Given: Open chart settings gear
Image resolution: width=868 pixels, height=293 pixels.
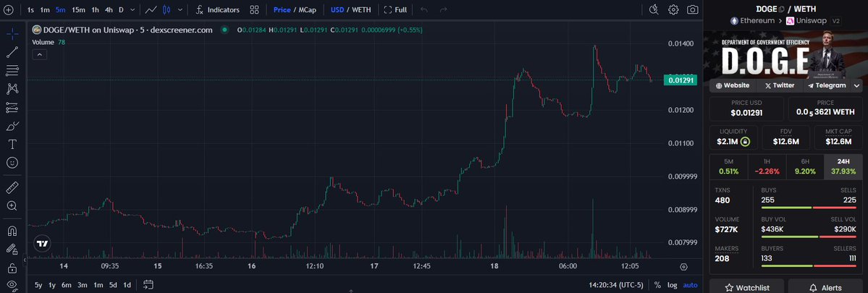Looking at the screenshot, I should tap(673, 9).
